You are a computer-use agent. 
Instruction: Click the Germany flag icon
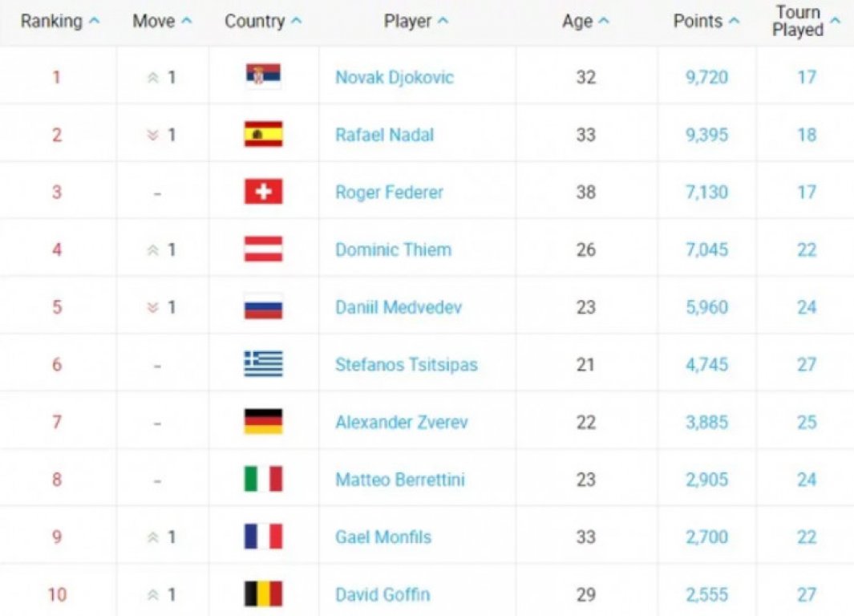263,422
